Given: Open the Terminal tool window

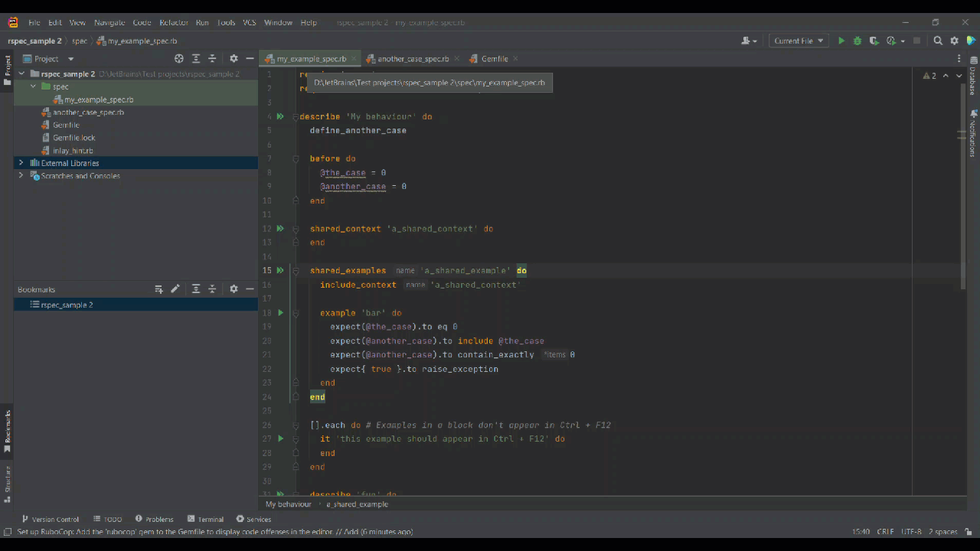Looking at the screenshot, I should click(x=209, y=519).
